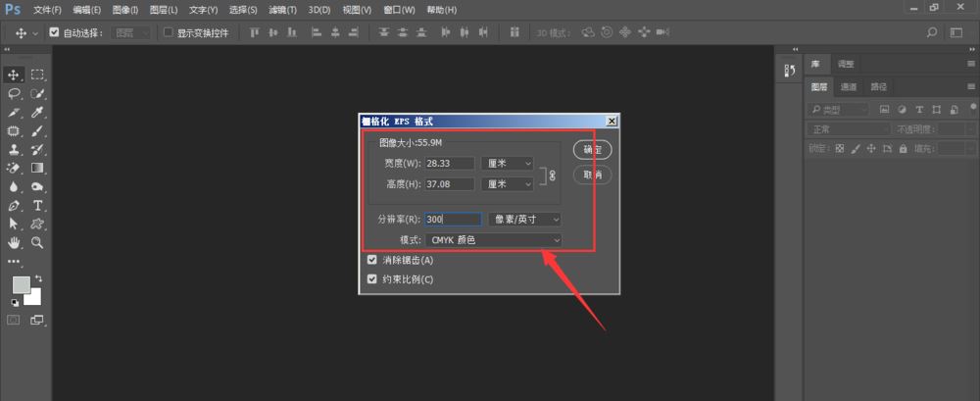Toggle lock image pixels brush icon

(856, 149)
